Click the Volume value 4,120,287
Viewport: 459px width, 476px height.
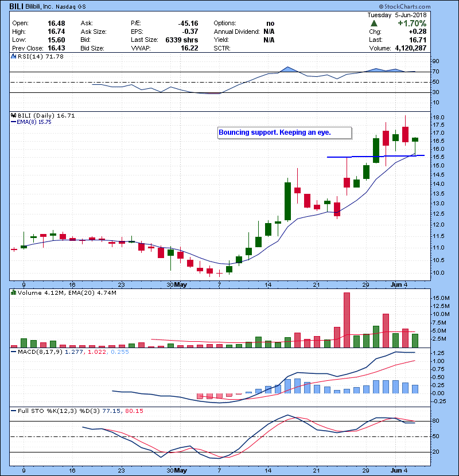pyautogui.click(x=411, y=48)
